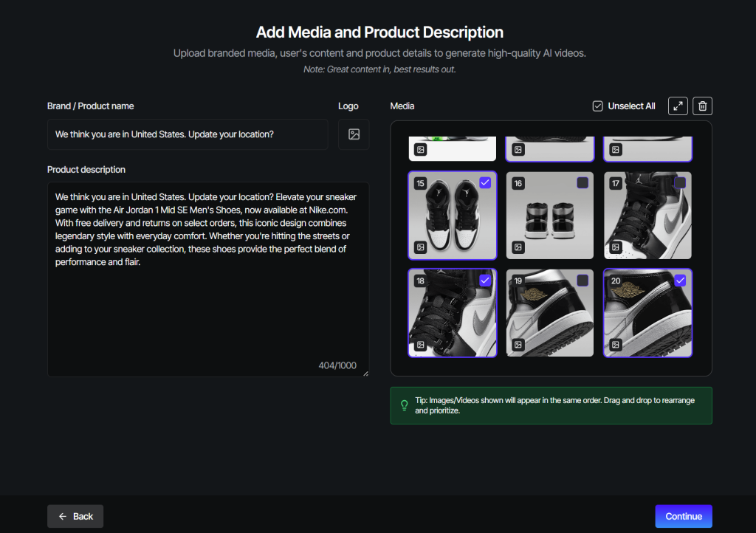The width and height of the screenshot is (756, 533).
Task: Click the drag and drop tip text
Action: [554, 405]
